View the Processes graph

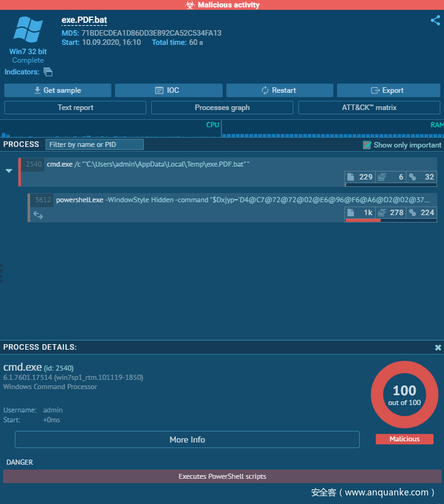[222, 108]
